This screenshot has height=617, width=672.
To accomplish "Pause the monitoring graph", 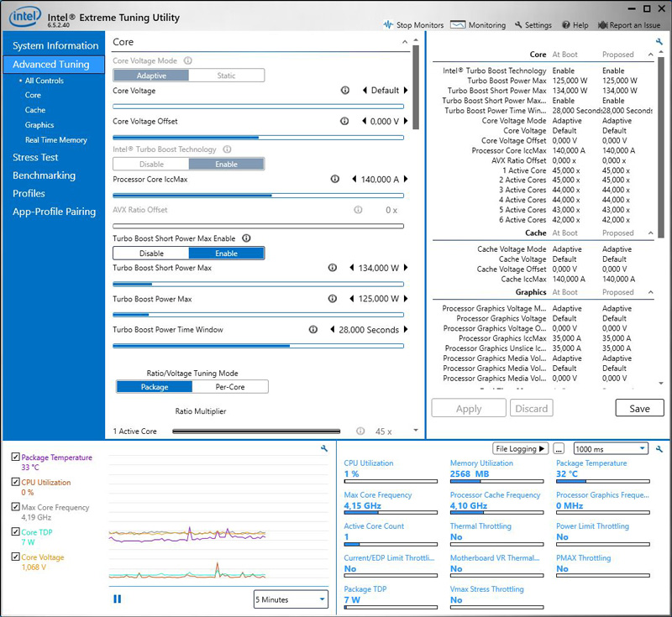I will (117, 599).
